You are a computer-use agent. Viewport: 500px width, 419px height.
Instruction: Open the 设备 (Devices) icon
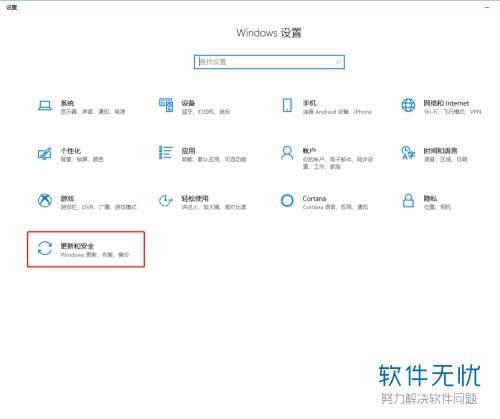click(x=166, y=105)
